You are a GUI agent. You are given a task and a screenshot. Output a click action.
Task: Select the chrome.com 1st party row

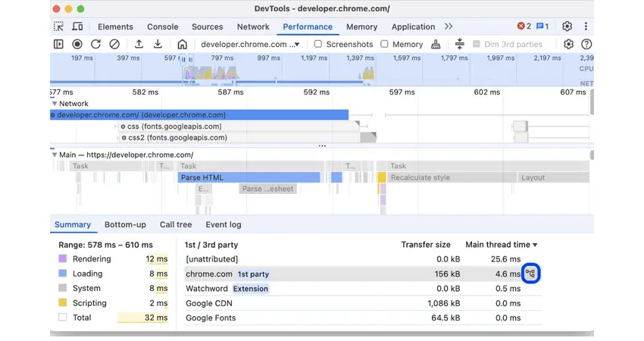363,274
